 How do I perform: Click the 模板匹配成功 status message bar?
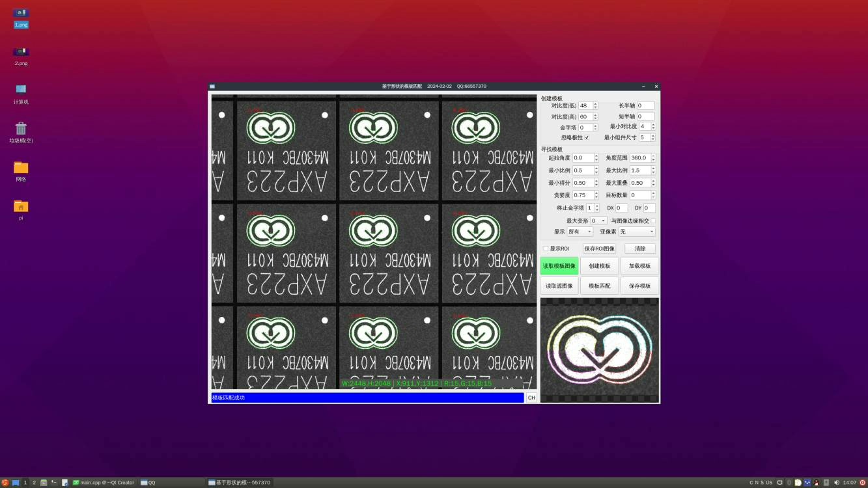[367, 398]
